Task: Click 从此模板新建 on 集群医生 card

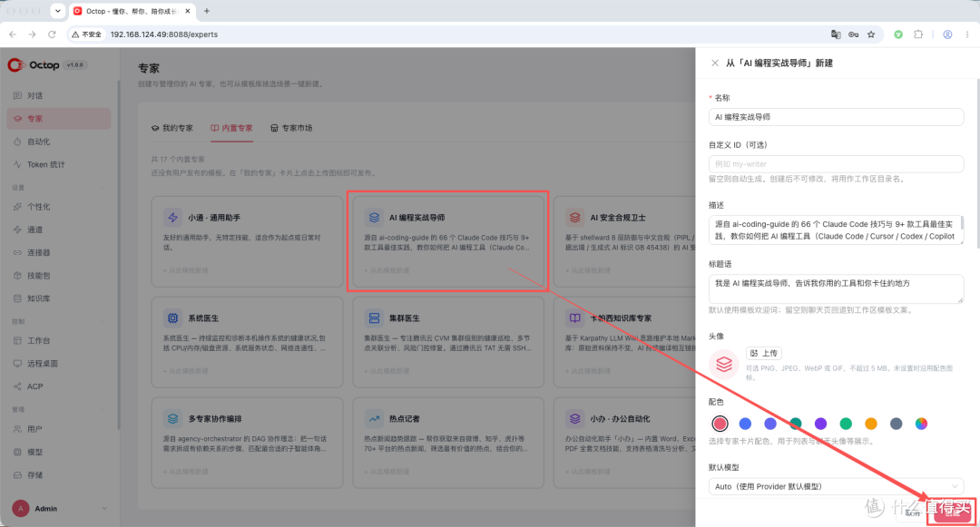Action: [x=387, y=371]
